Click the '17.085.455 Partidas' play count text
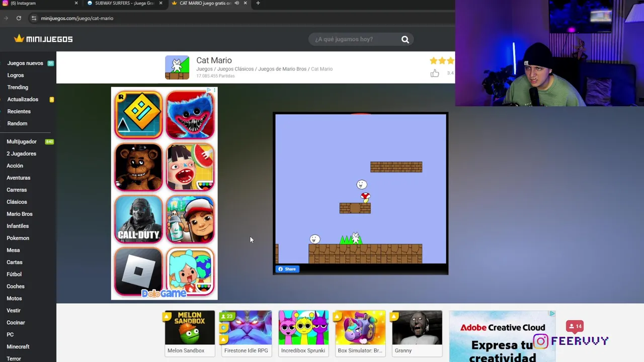The width and height of the screenshot is (644, 362). (215, 76)
